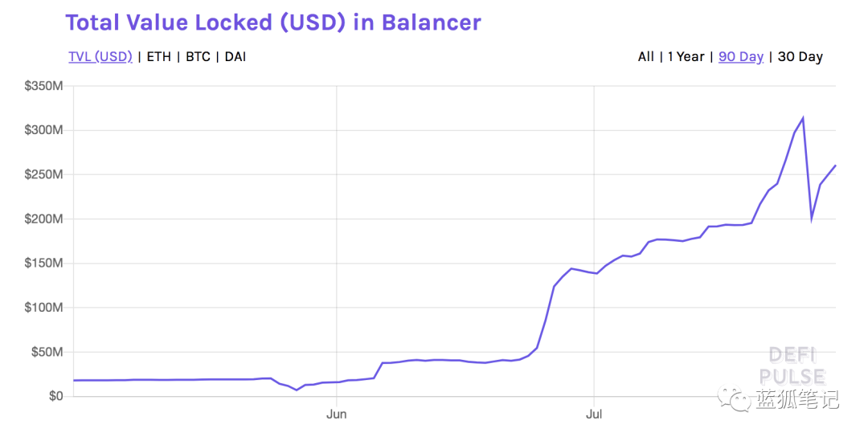Image resolution: width=868 pixels, height=437 pixels.
Task: Switch chart denomination to ETH
Action: click(158, 57)
